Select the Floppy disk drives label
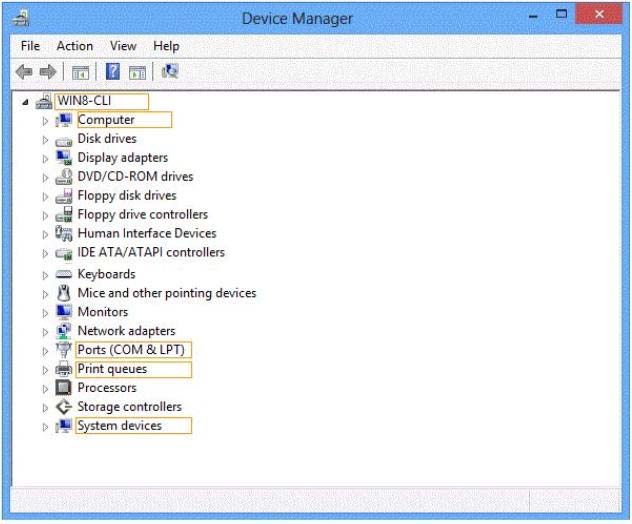This screenshot has height=524, width=632. tap(127, 195)
